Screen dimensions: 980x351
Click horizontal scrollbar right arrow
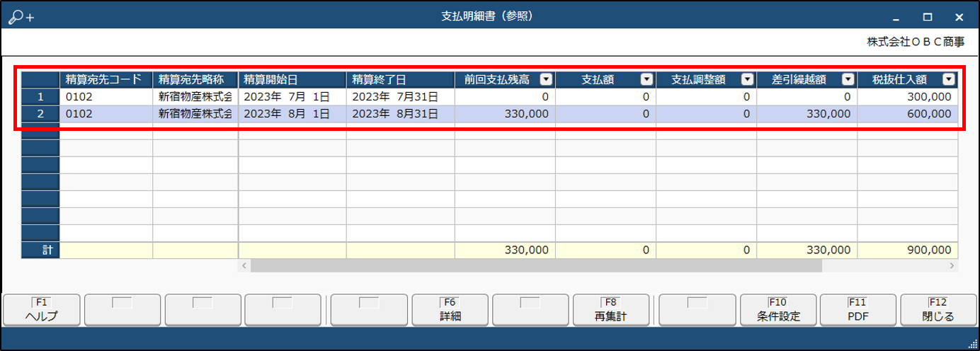click(952, 266)
